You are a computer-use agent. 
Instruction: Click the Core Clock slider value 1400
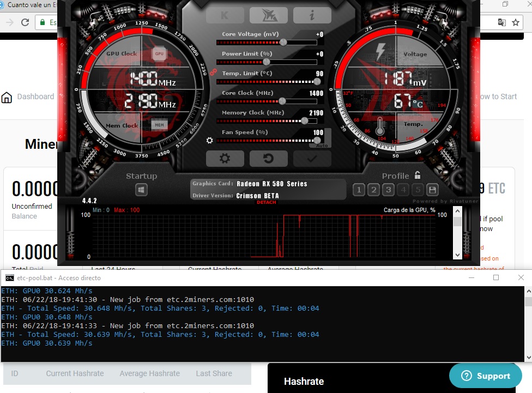(x=316, y=93)
